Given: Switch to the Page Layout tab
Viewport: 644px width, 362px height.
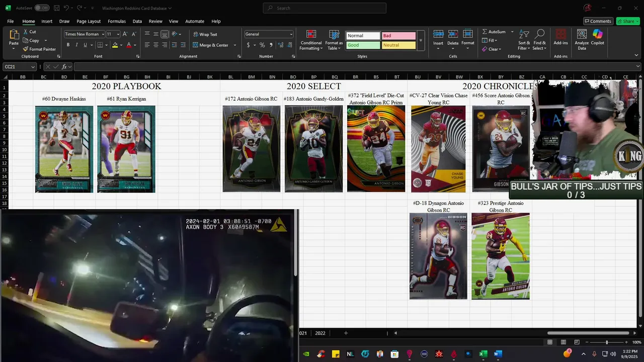Looking at the screenshot, I should pos(89,21).
